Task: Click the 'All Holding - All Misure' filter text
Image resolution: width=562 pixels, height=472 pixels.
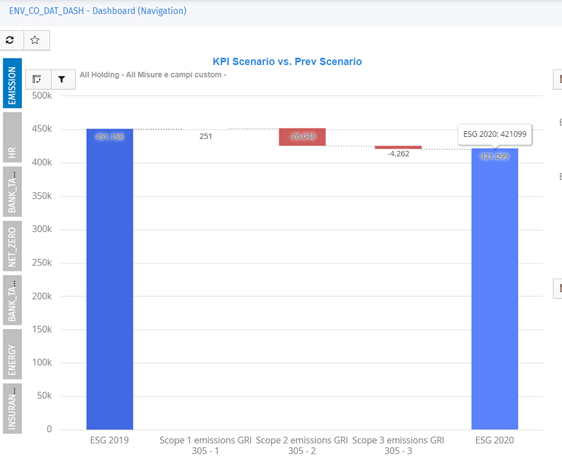Action: 153,75
